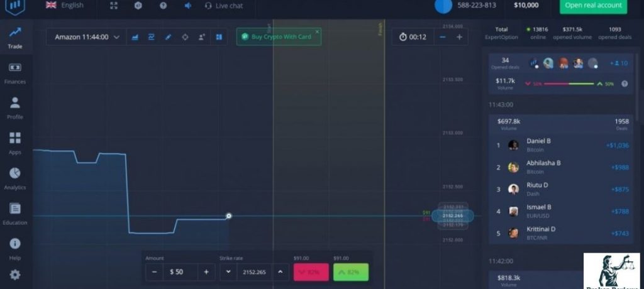Click the put/call sentiment bar
This screenshot has width=644, height=289.
click(569, 84)
